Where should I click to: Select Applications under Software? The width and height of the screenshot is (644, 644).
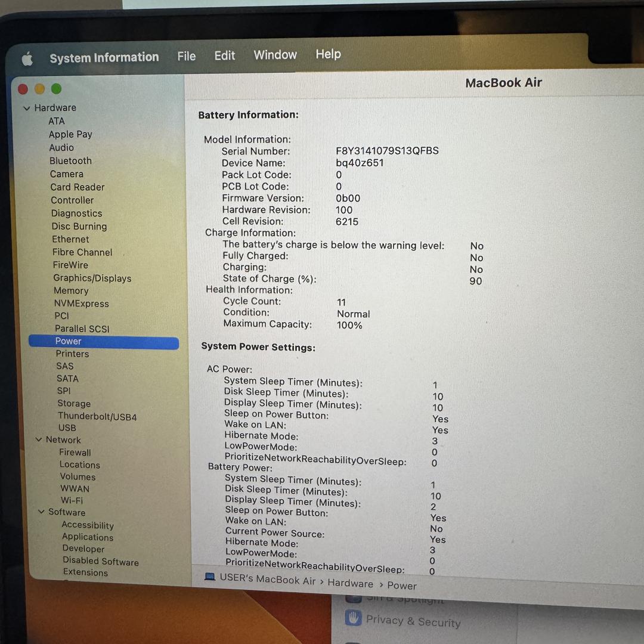tap(88, 537)
